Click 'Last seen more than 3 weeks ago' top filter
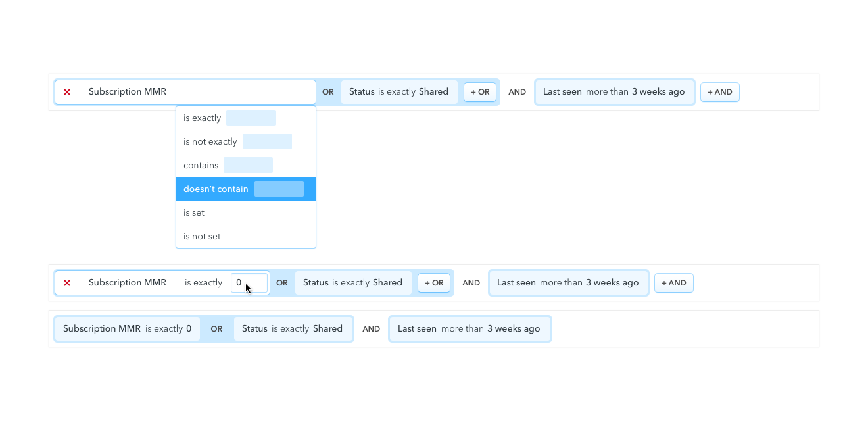Image resolution: width=868 pixels, height=421 pixels. (x=614, y=92)
